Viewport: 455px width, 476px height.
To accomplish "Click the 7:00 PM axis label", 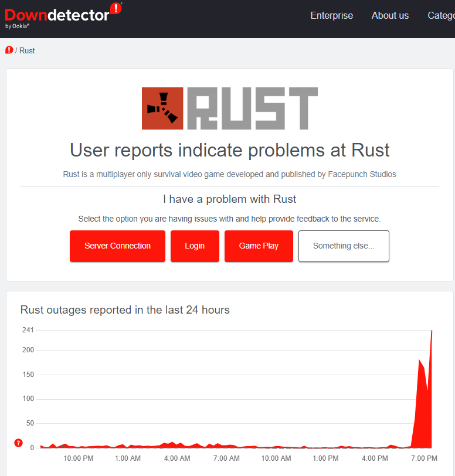I will [424, 458].
